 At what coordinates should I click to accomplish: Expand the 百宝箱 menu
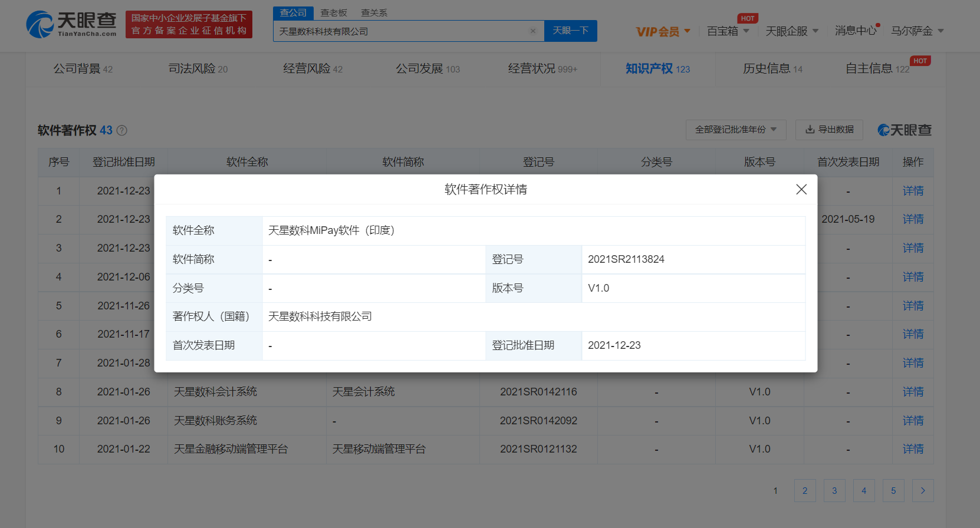tap(728, 31)
